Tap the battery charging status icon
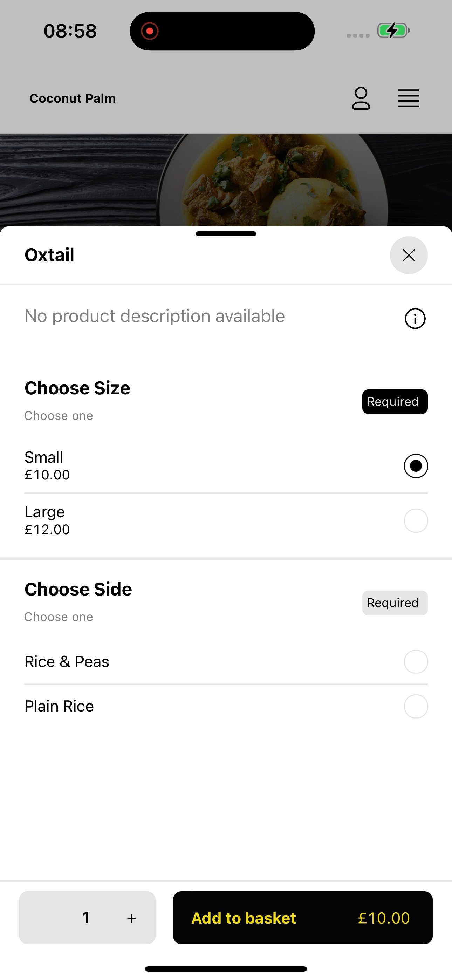Image resolution: width=452 pixels, height=980 pixels. [393, 30]
